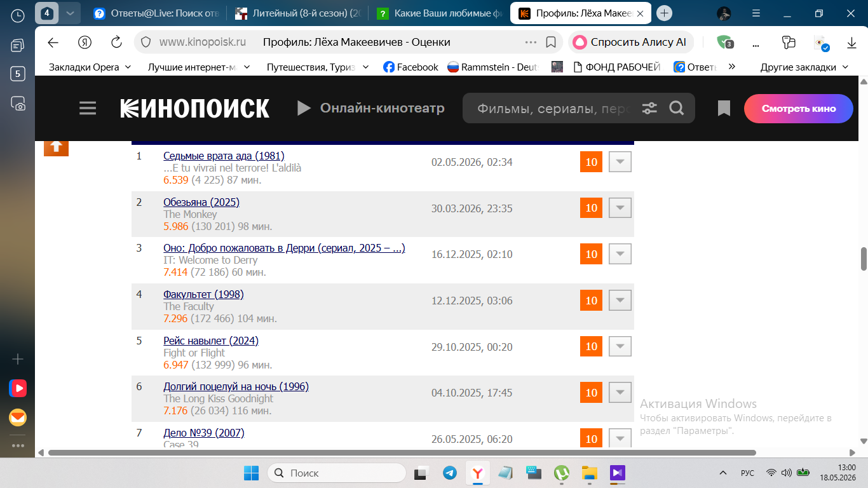
Task: Bookmark the page via the address bar icon
Action: pyautogui.click(x=551, y=42)
